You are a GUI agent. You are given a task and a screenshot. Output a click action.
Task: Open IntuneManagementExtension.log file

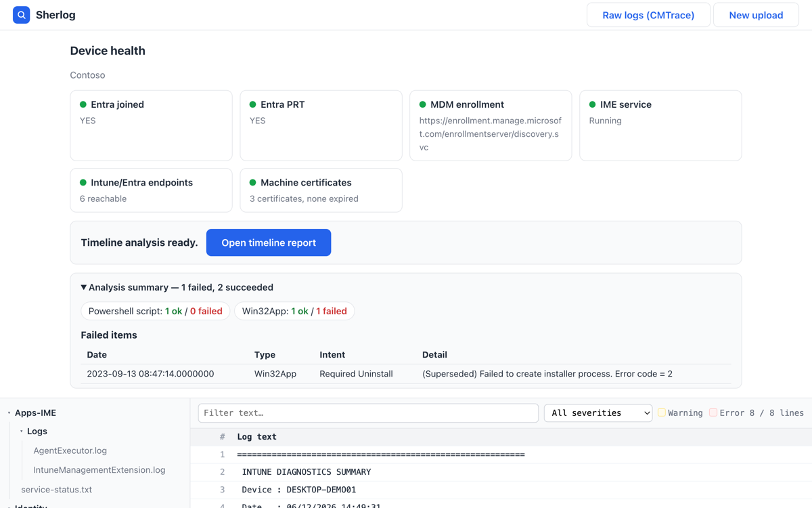pyautogui.click(x=99, y=469)
